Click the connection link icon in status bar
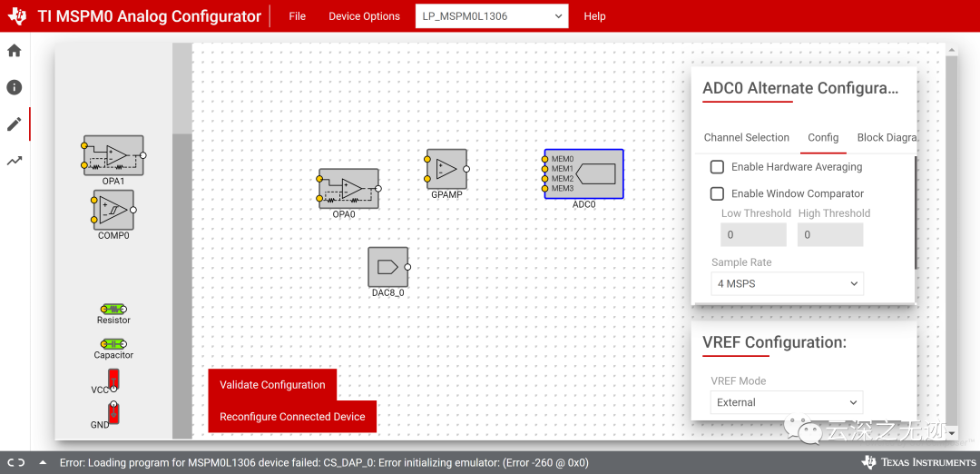This screenshot has width=980, height=474. pyautogui.click(x=17, y=463)
